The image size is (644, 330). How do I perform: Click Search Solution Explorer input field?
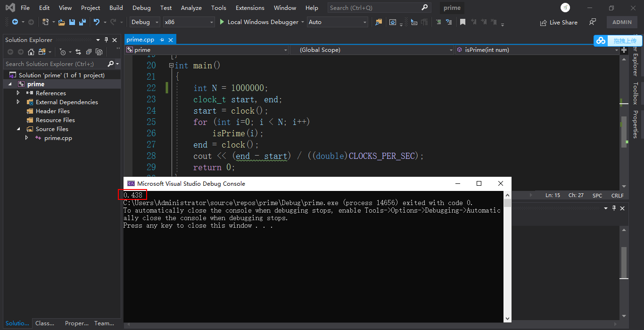tap(56, 64)
